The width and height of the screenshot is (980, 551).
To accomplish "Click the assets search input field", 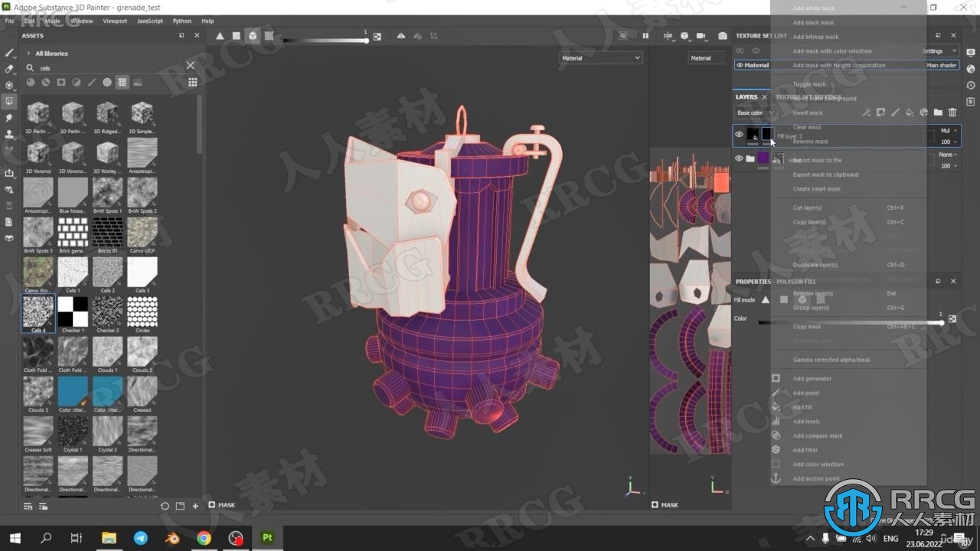I will [x=107, y=68].
